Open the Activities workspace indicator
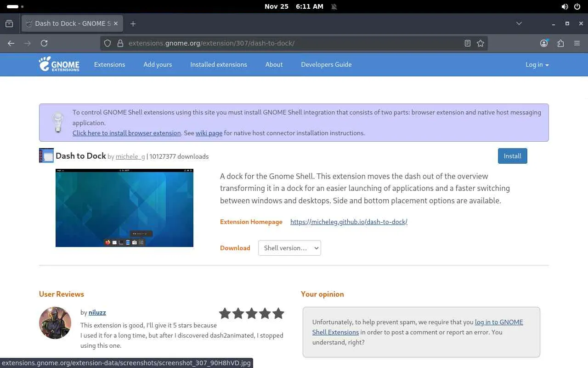The width and height of the screenshot is (588, 368). click(x=15, y=6)
